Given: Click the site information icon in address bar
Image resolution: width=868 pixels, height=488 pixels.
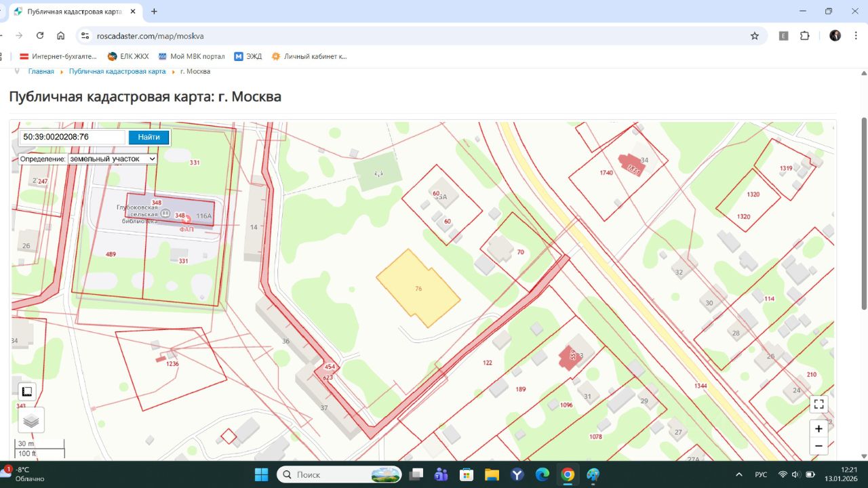Looking at the screenshot, I should [84, 36].
